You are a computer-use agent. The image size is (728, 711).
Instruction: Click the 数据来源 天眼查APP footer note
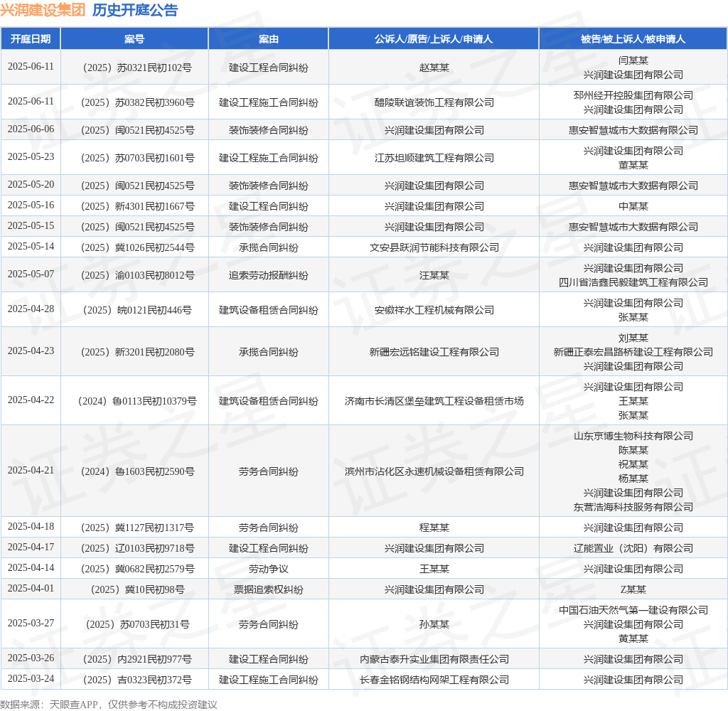click(x=109, y=705)
